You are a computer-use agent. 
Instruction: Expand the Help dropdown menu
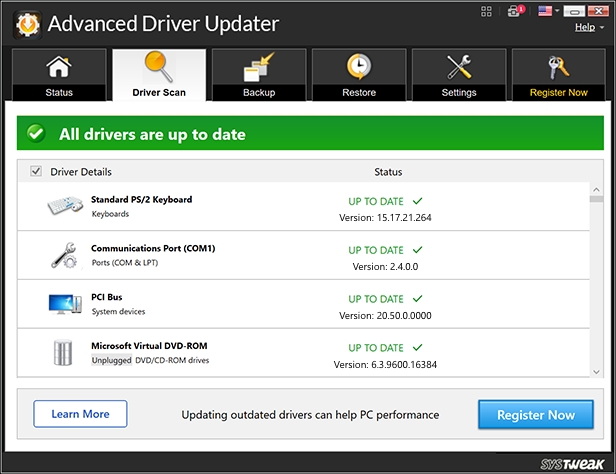[589, 27]
